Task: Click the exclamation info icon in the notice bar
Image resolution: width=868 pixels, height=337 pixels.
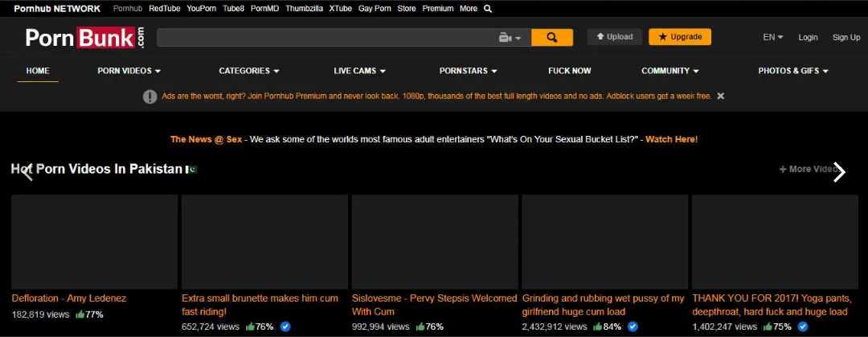Action: pos(149,97)
